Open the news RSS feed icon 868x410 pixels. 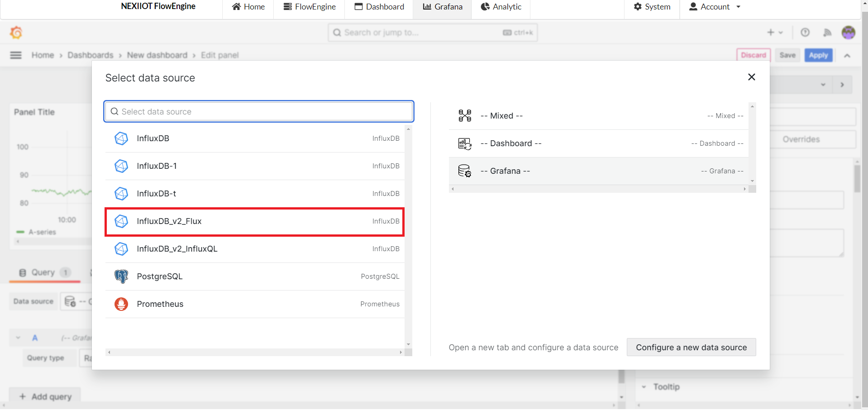tap(827, 33)
